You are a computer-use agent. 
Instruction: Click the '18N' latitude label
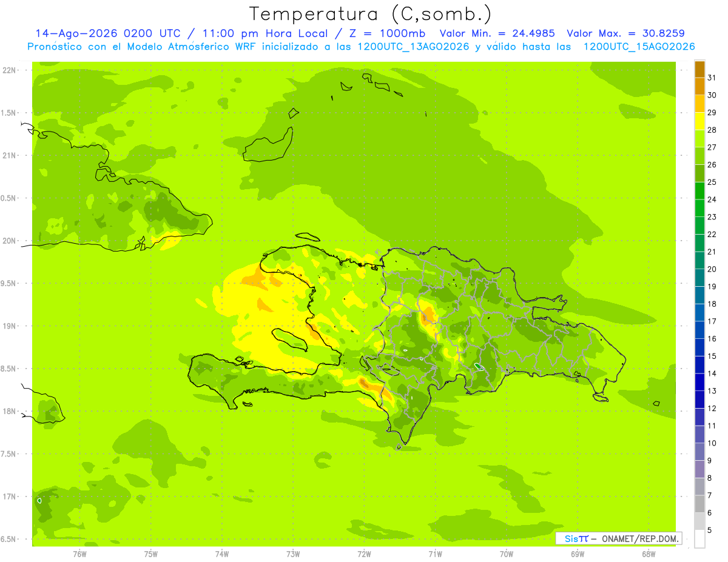pos(10,412)
